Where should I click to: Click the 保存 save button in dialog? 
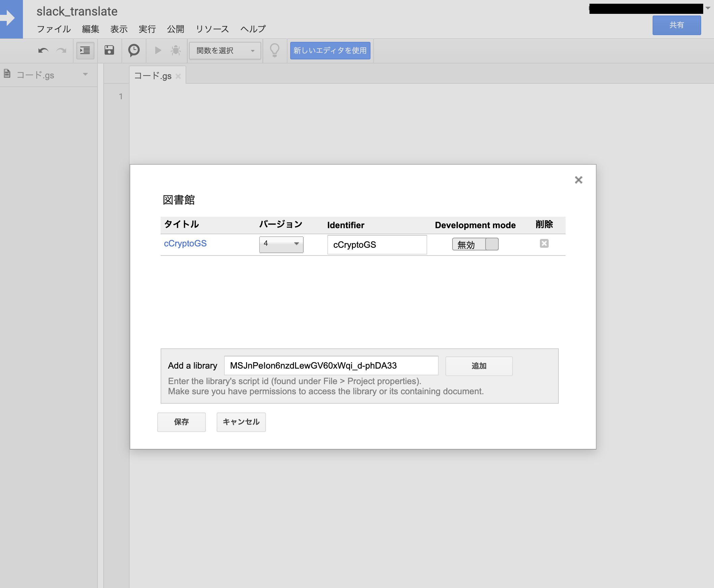pos(181,422)
